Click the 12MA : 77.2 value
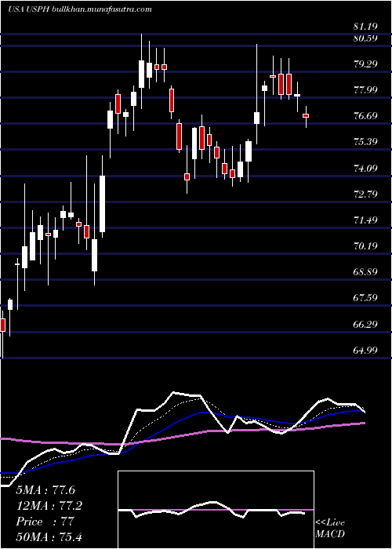Screen dimensions: 392x549 pyautogui.click(x=49, y=506)
